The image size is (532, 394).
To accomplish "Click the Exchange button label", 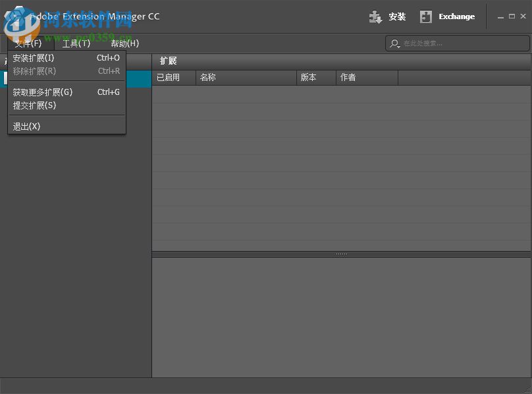I will pos(456,16).
